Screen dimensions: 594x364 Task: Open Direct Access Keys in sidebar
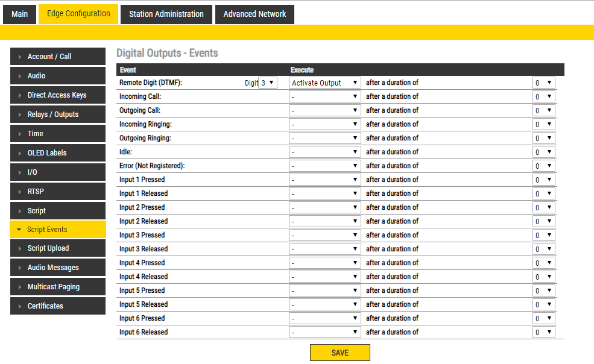(x=58, y=95)
